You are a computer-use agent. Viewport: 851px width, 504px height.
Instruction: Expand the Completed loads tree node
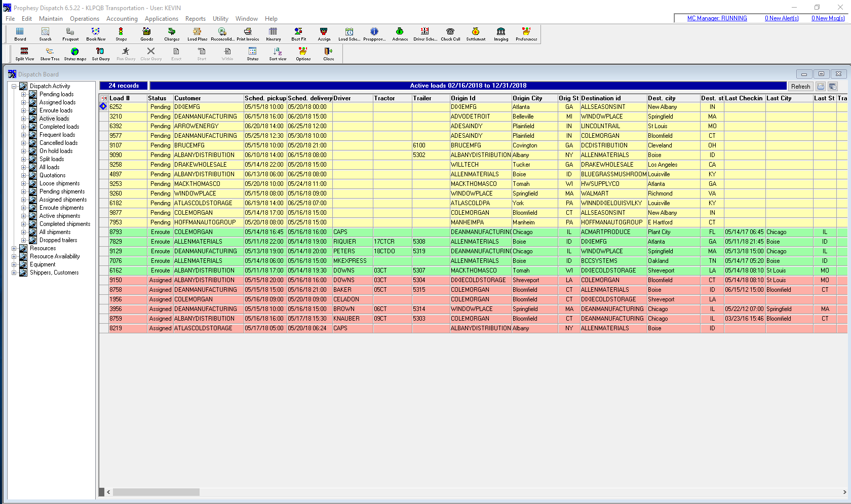[23, 127]
